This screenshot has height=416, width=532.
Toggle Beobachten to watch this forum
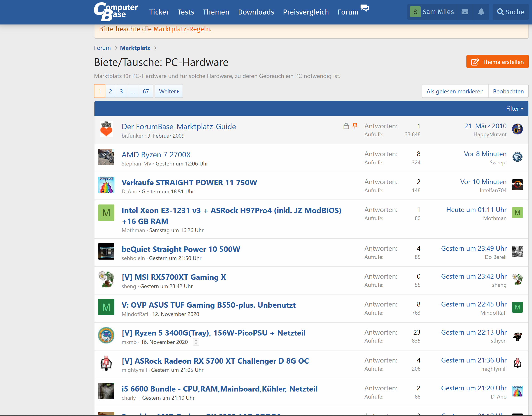(508, 91)
